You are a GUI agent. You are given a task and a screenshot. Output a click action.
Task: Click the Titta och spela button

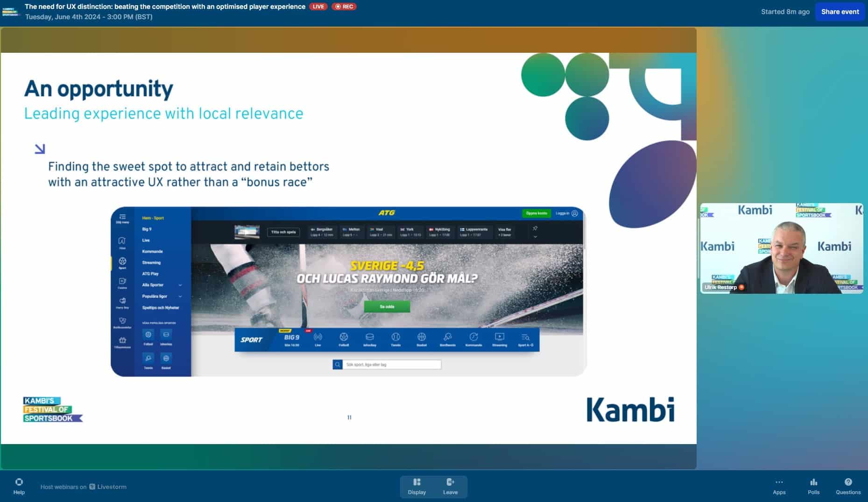(x=283, y=232)
